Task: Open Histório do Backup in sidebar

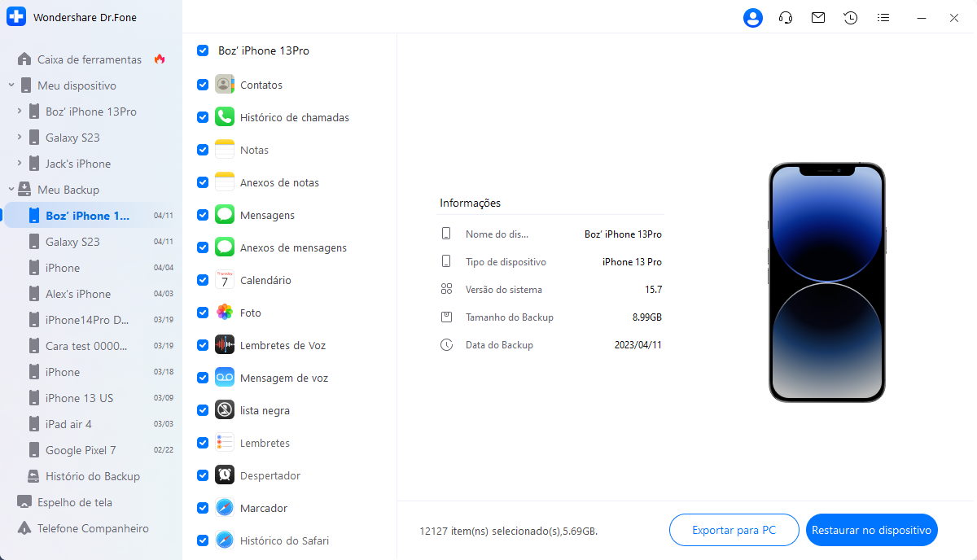Action: tap(91, 476)
